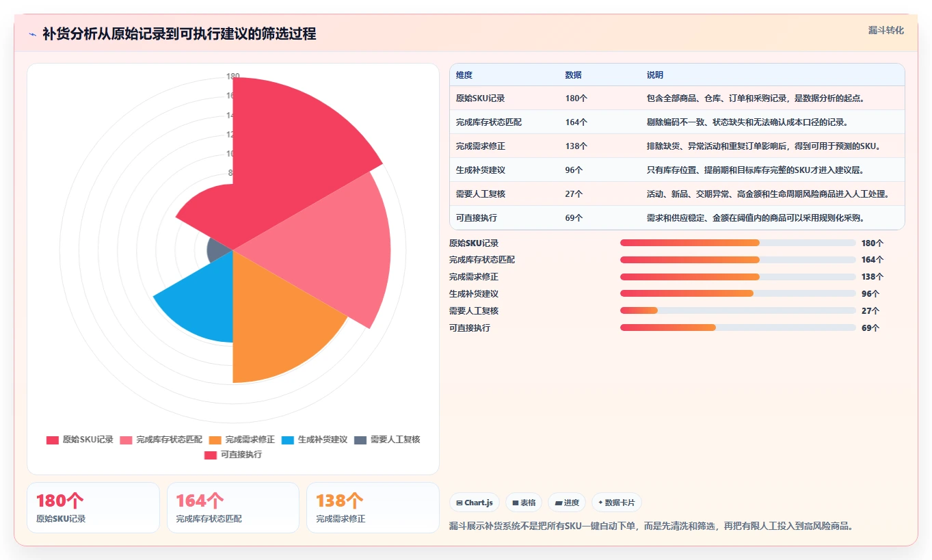Toggle the 完成需求修正 orange legend swatch

point(215,440)
